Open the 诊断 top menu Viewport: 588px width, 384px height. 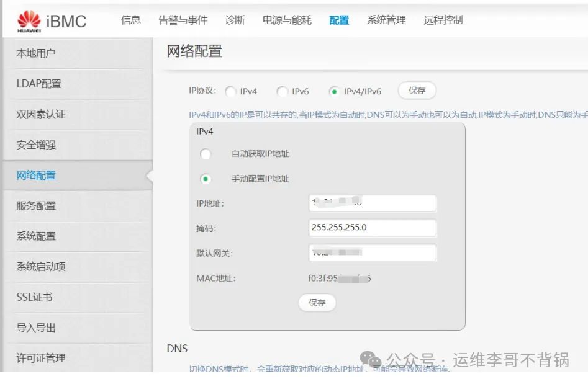[235, 20]
